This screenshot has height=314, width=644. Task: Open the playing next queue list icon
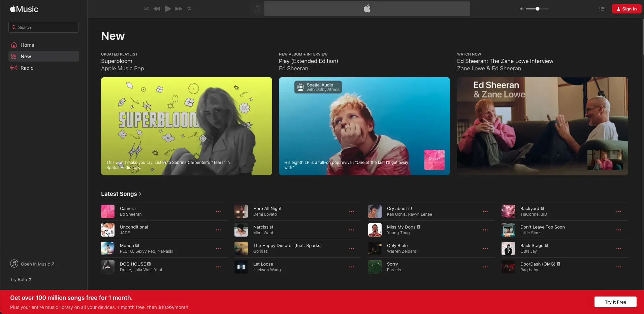[x=602, y=9]
